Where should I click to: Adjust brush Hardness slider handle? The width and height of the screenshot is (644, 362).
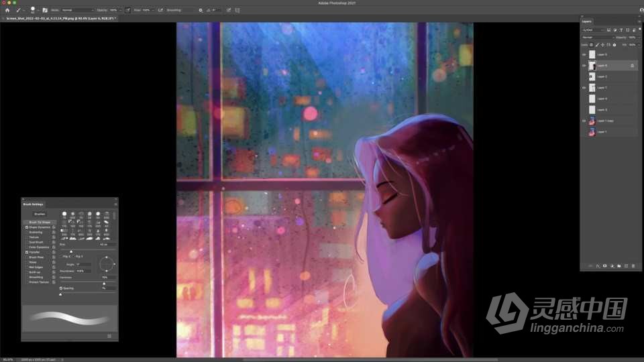click(x=104, y=283)
